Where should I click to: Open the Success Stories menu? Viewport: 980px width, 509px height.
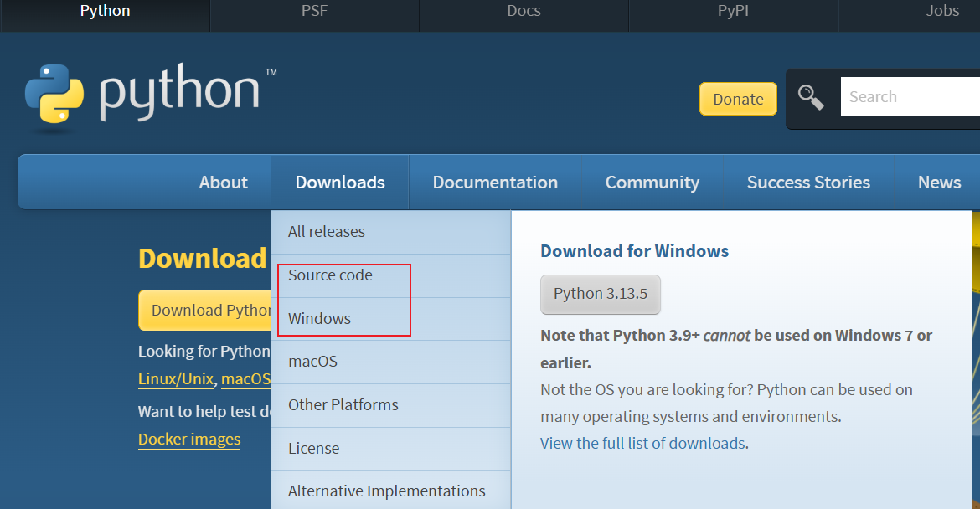pos(808,183)
